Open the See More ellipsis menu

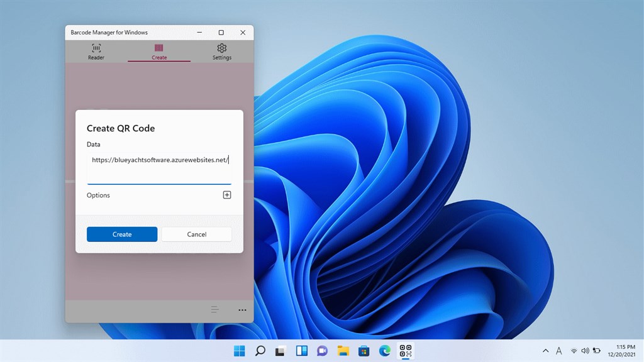pos(241,309)
